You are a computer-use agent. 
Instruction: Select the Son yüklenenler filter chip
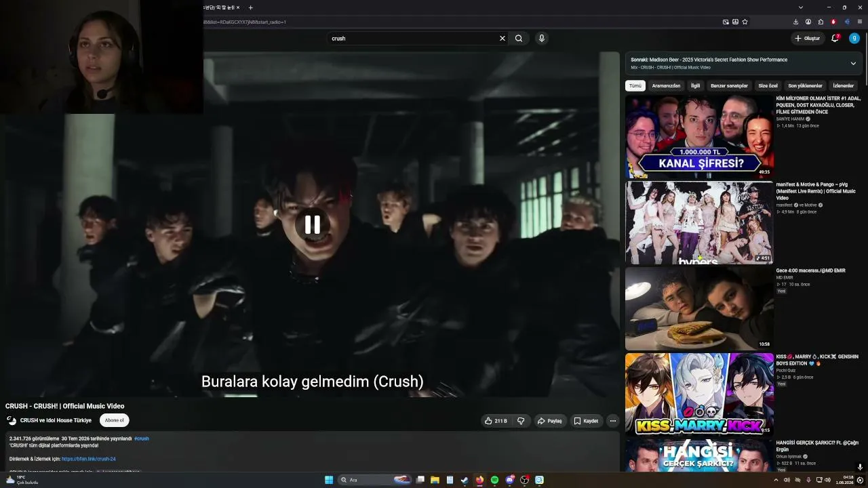click(x=805, y=86)
